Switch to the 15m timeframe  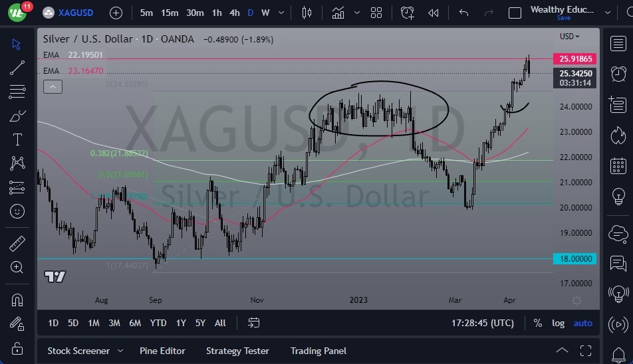click(x=170, y=13)
